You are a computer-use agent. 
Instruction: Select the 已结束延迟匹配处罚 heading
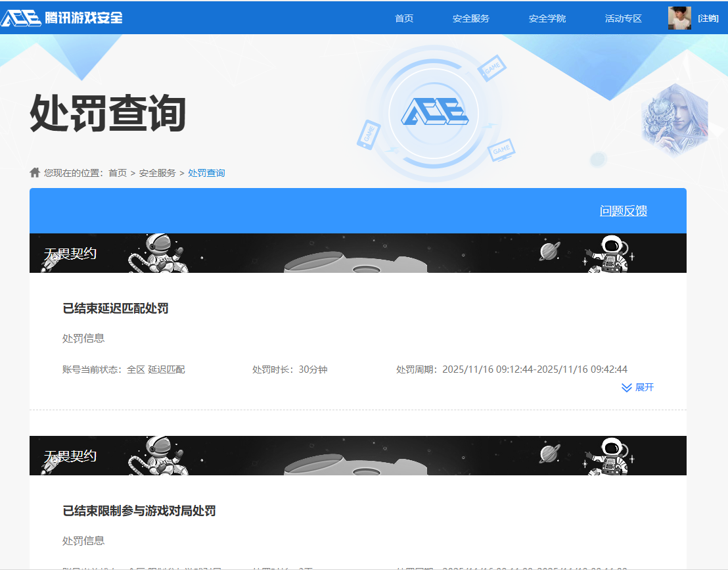pos(116,308)
